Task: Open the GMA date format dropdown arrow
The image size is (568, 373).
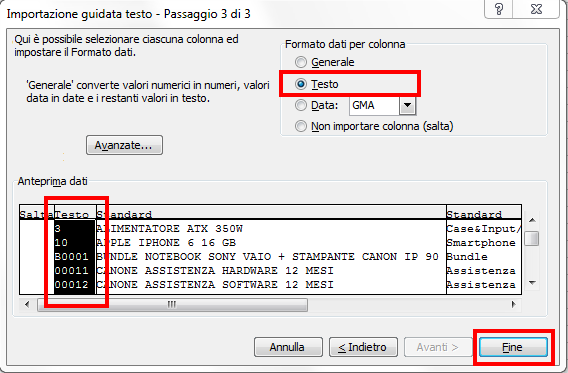Action: click(408, 105)
